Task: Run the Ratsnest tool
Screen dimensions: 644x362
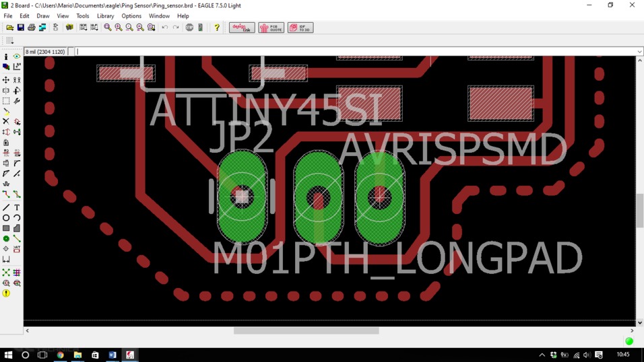Action: tap(6, 273)
